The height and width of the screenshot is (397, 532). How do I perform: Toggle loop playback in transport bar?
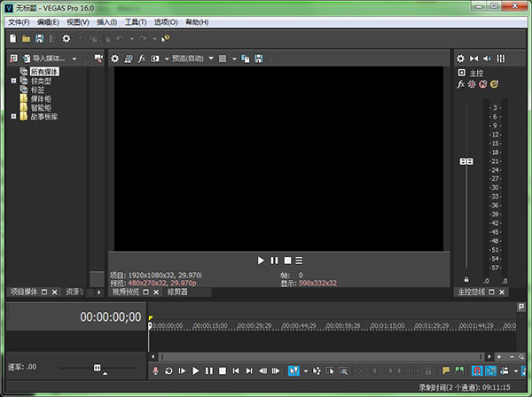pos(168,371)
